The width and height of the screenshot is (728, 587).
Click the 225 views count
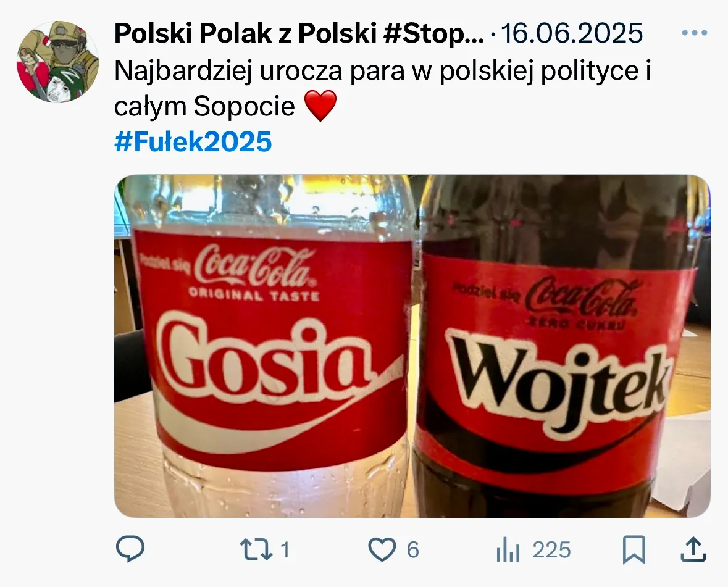551,549
